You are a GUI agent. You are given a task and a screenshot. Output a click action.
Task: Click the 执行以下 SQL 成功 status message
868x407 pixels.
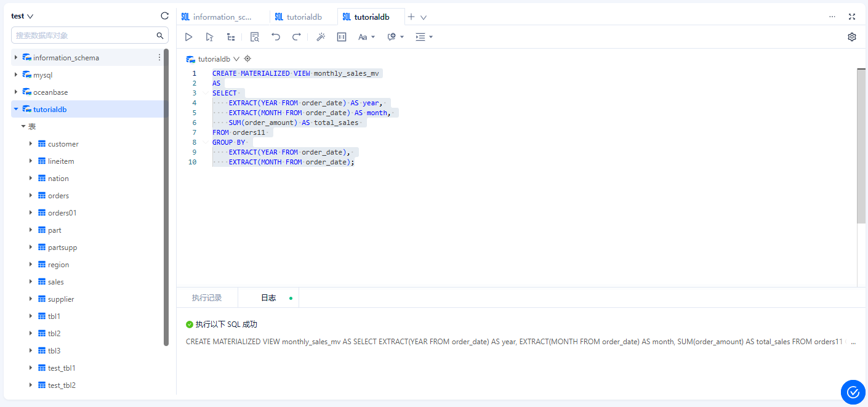[x=222, y=324]
